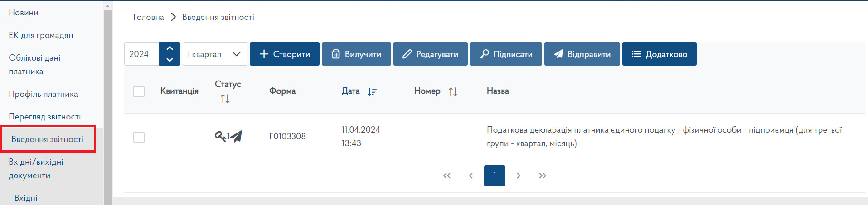Click the sidebar vertical scrollbar
This screenshot has height=205, width=868.
[x=107, y=107]
